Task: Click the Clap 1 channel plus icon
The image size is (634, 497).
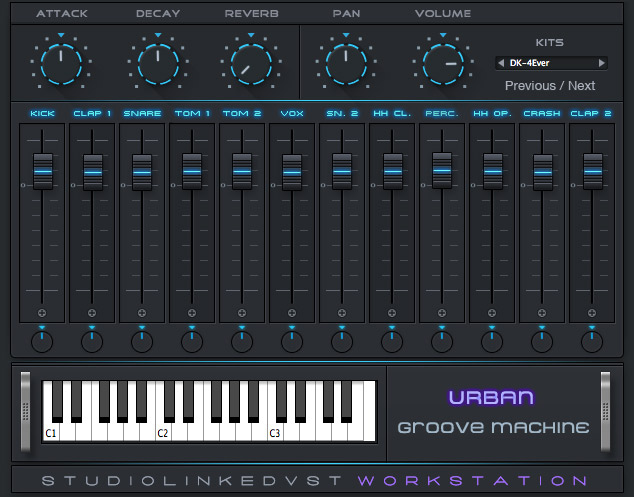Action: click(x=92, y=313)
